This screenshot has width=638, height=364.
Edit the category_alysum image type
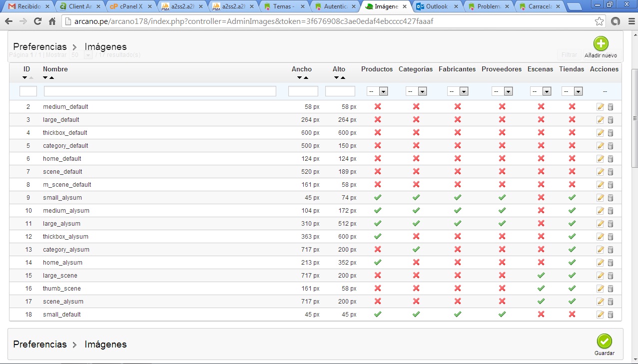pos(601,250)
